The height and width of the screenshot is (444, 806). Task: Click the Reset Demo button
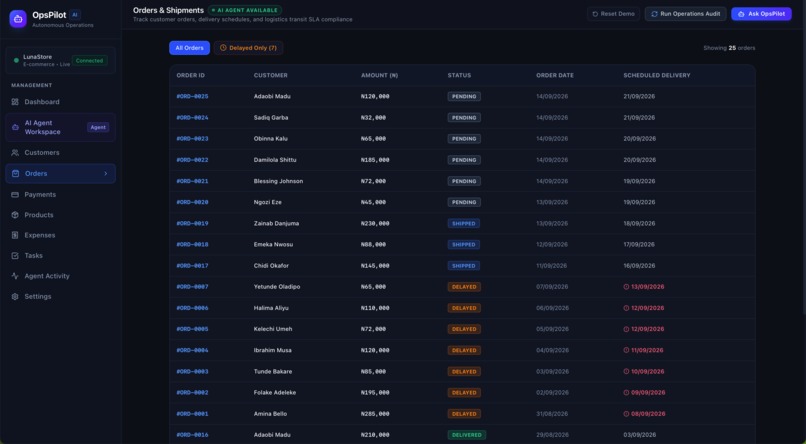point(613,14)
